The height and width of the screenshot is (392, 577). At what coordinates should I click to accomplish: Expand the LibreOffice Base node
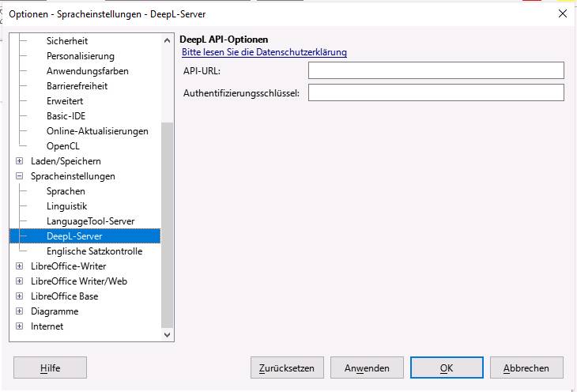click(20, 296)
